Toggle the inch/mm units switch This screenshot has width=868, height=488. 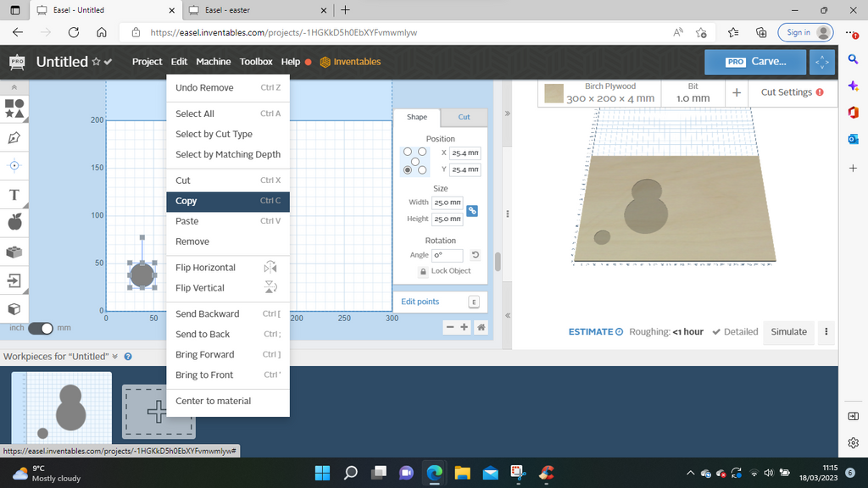coord(41,328)
